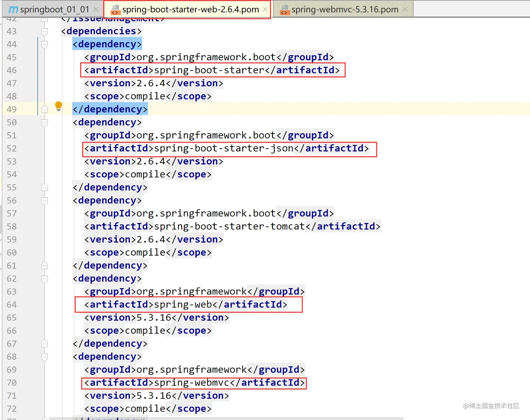Toggle the fold end marker at line 55
This screenshot has height=420, width=530.
click(45, 187)
